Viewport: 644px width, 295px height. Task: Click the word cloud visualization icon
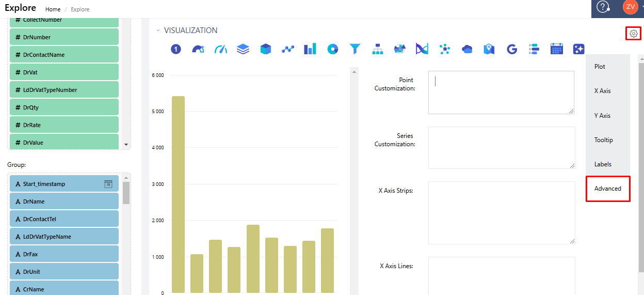[x=467, y=49]
